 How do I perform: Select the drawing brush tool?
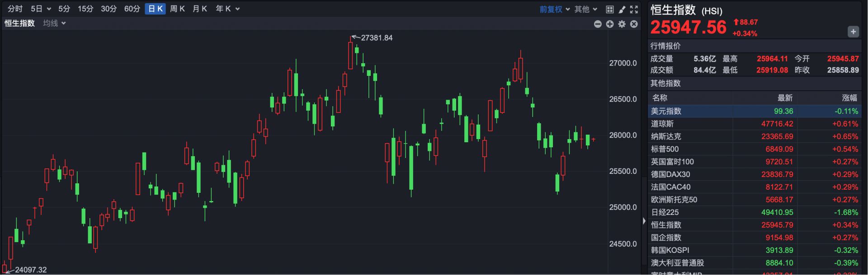point(622,9)
